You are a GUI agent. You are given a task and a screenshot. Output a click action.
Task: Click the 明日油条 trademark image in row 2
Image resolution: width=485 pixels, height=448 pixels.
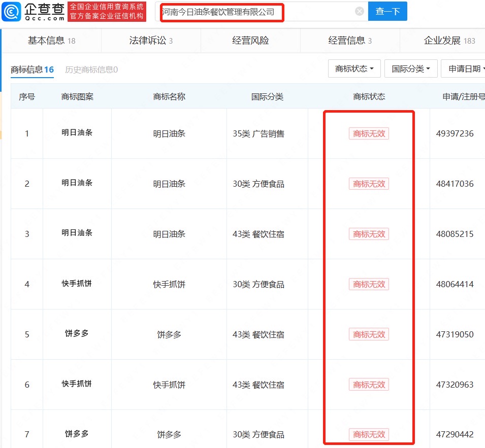[77, 183]
